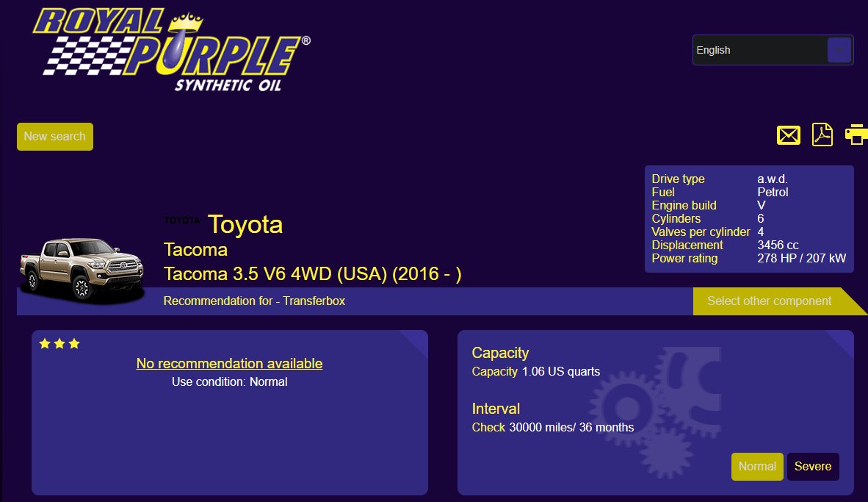This screenshot has width=868, height=502.
Task: Click the small Toyota brand logo
Action: (181, 220)
